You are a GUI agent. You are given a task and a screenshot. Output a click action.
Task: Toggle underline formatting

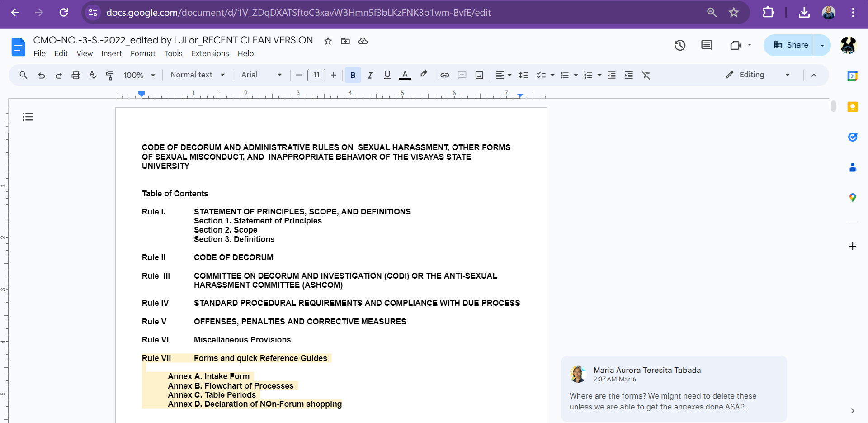pyautogui.click(x=387, y=75)
